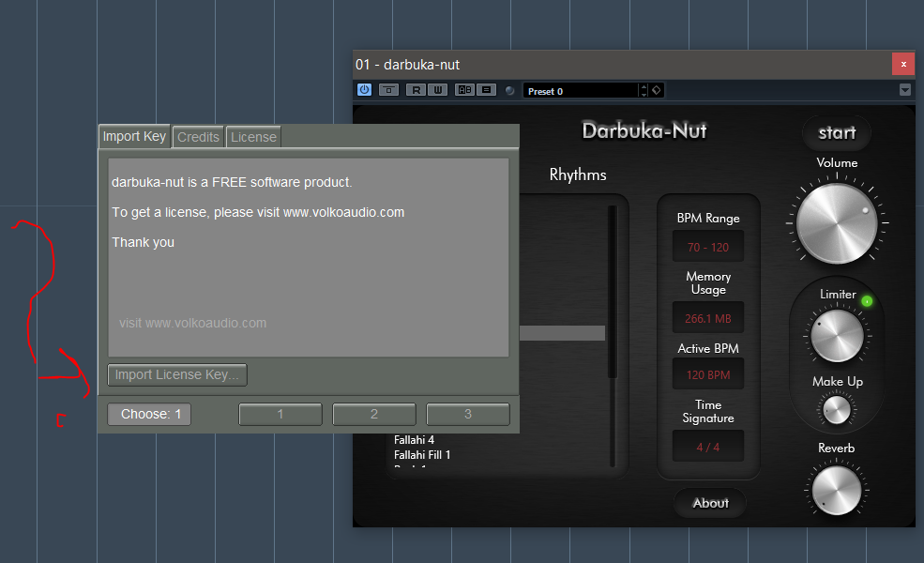
Task: Click the Memory Usage 266.1 MB display
Action: tap(707, 318)
